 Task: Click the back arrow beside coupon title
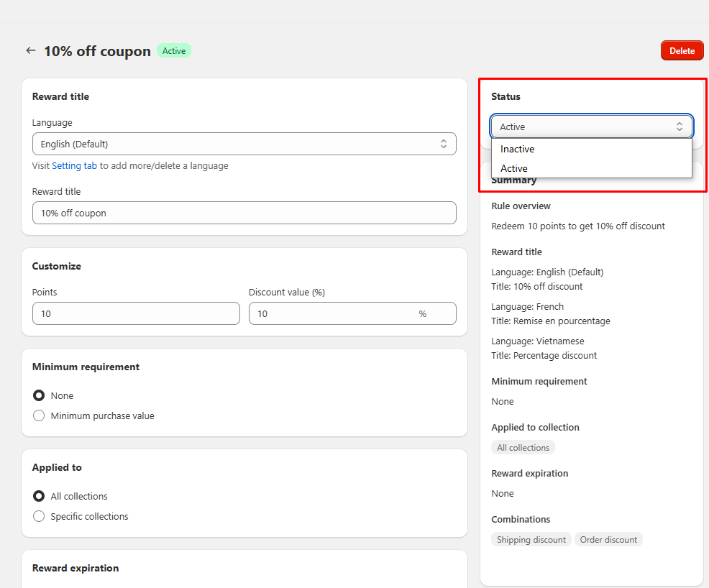click(x=30, y=51)
